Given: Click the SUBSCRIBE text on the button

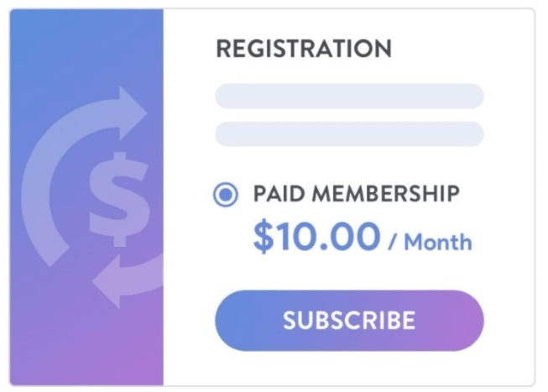Looking at the screenshot, I should click(349, 320).
